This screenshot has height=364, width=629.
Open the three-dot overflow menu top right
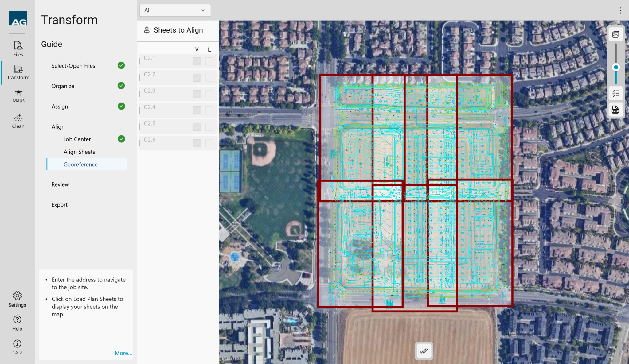(621, 10)
